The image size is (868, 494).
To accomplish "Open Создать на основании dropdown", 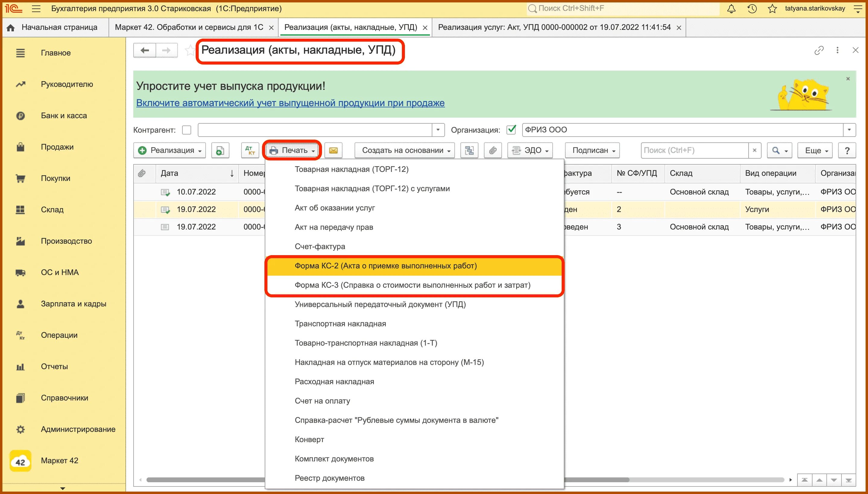I will pos(404,150).
